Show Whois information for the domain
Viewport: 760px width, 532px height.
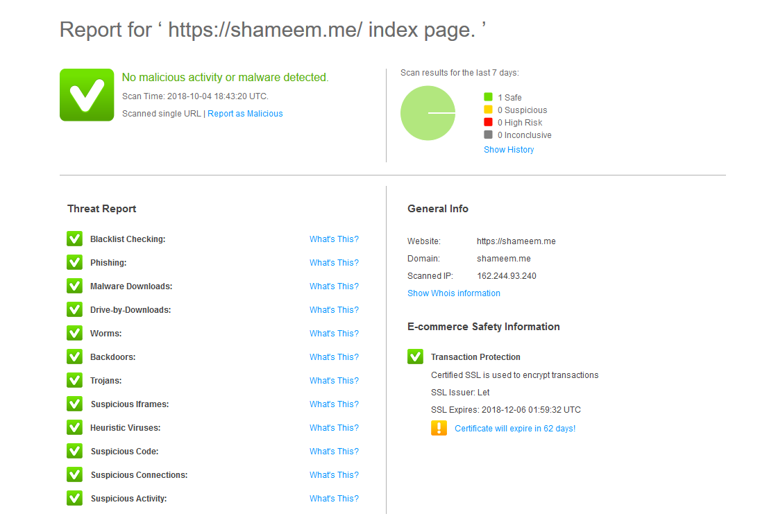tap(453, 293)
